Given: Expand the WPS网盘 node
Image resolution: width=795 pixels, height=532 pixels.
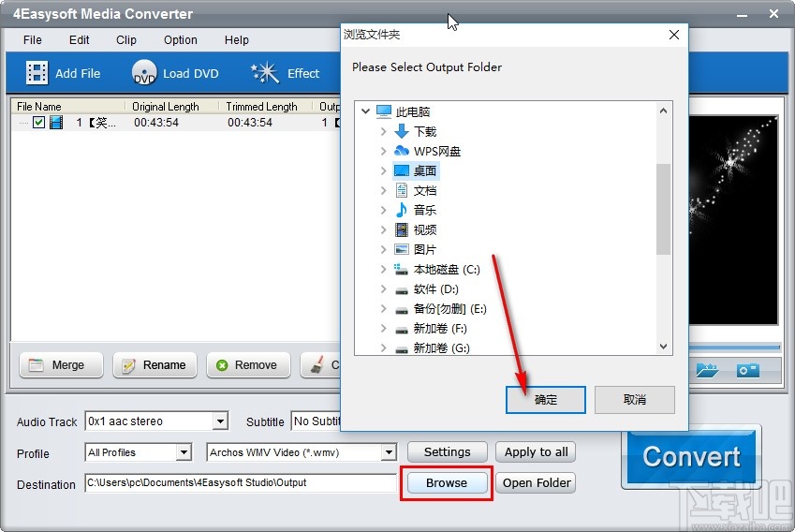Looking at the screenshot, I should (383, 151).
